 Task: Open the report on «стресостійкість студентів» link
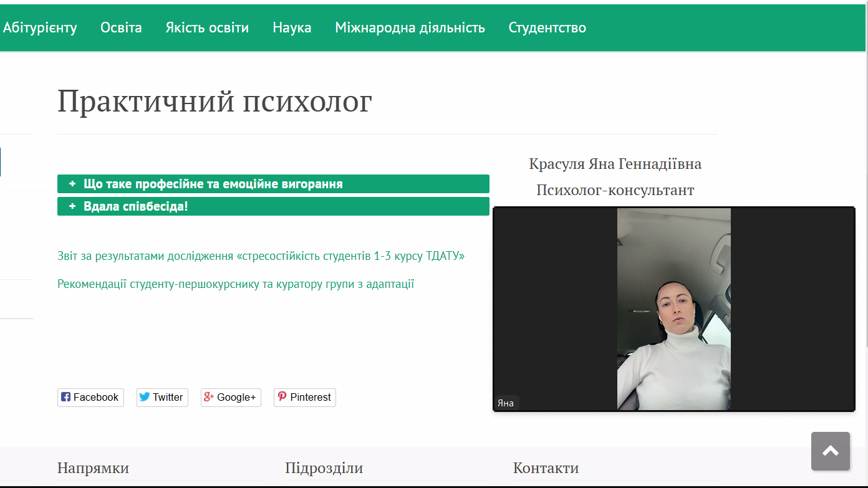tap(261, 256)
